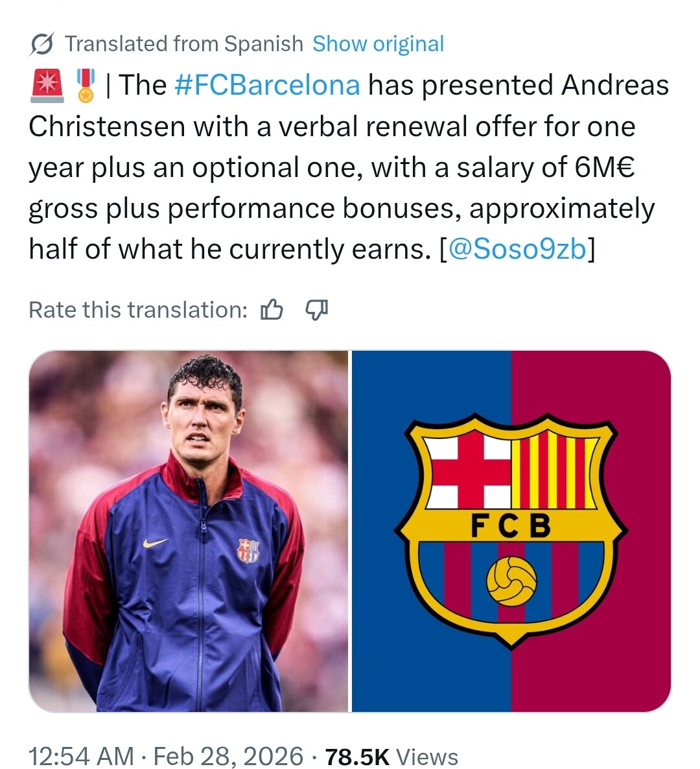Open the @Soso9zb profile mention

517,250
